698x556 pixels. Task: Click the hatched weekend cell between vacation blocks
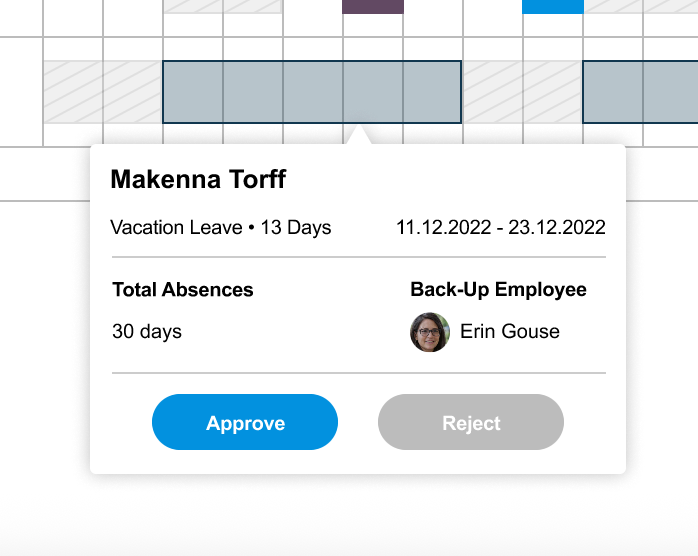pyautogui.click(x=522, y=92)
